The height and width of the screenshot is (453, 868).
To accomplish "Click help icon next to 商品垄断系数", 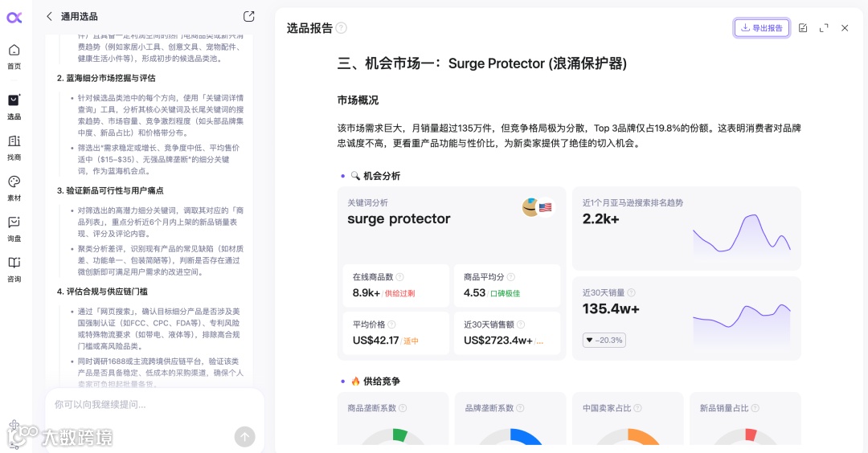I will pyautogui.click(x=403, y=408).
